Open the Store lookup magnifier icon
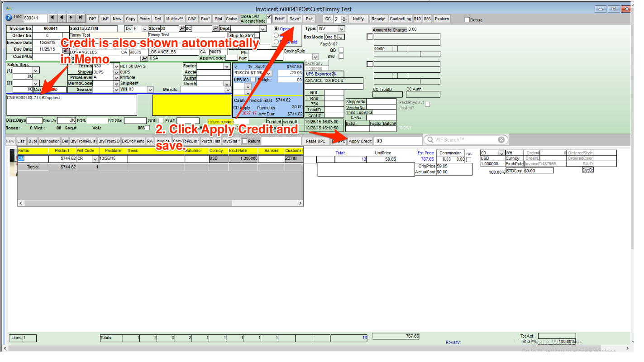The image size is (644, 362). (x=182, y=29)
